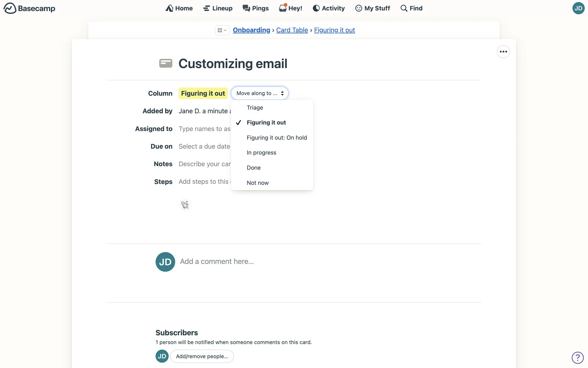The width and height of the screenshot is (588, 368).
Task: Click the Find search icon
Action: tap(404, 8)
